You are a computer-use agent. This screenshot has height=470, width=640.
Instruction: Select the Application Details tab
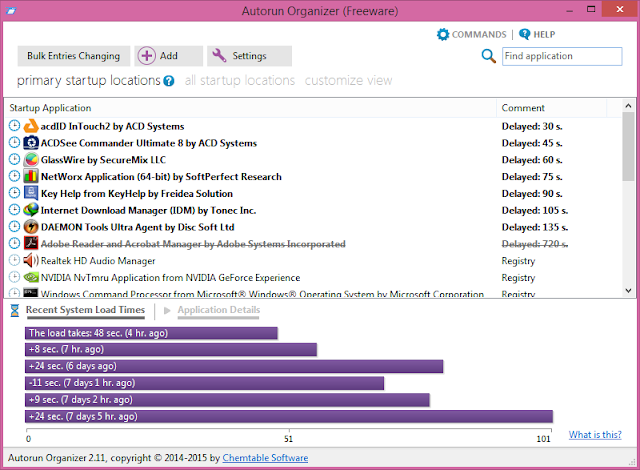coord(219,310)
